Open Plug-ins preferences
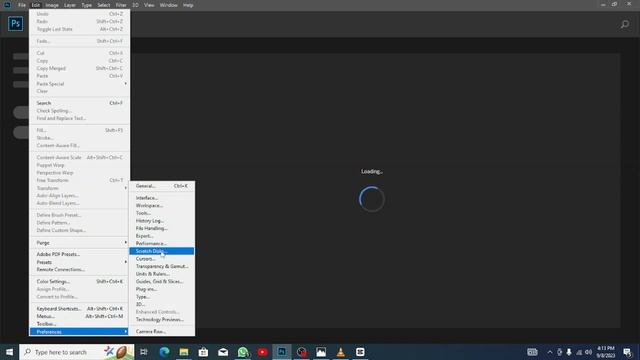This screenshot has height=360, width=640. [x=162, y=289]
